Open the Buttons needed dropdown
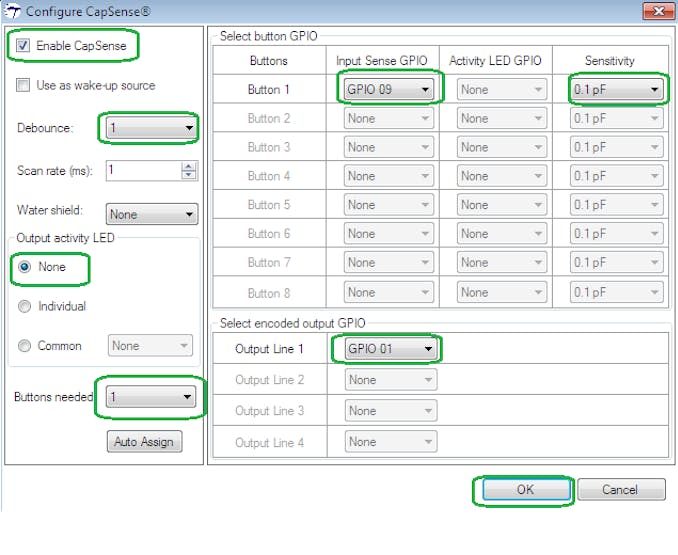Image resolution: width=678 pixels, height=555 pixels. 150,397
